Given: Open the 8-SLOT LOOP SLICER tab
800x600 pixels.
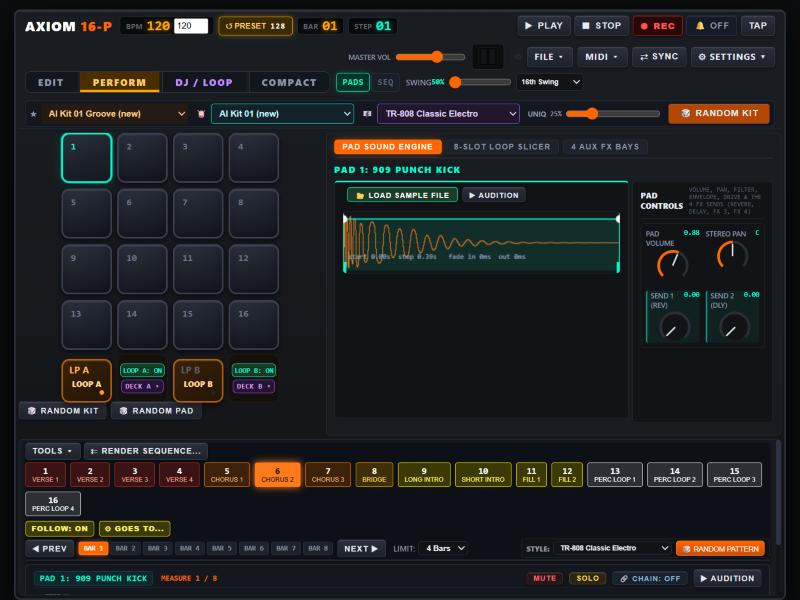Looking at the screenshot, I should pos(502,147).
